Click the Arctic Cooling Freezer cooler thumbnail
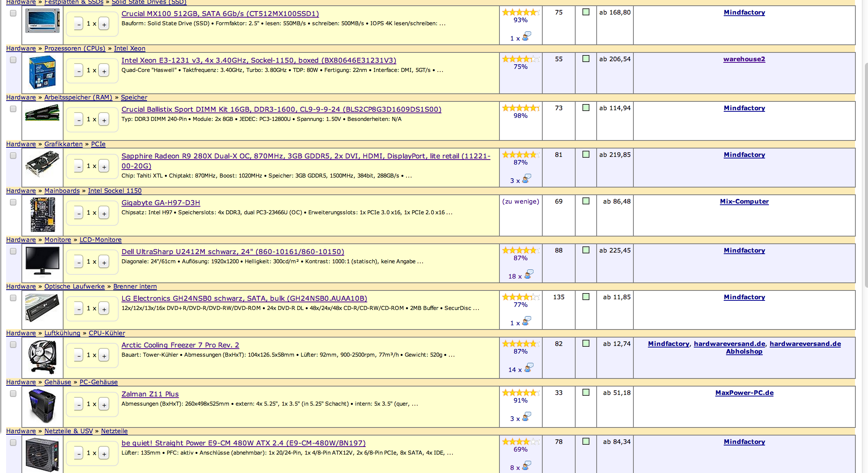 point(42,357)
